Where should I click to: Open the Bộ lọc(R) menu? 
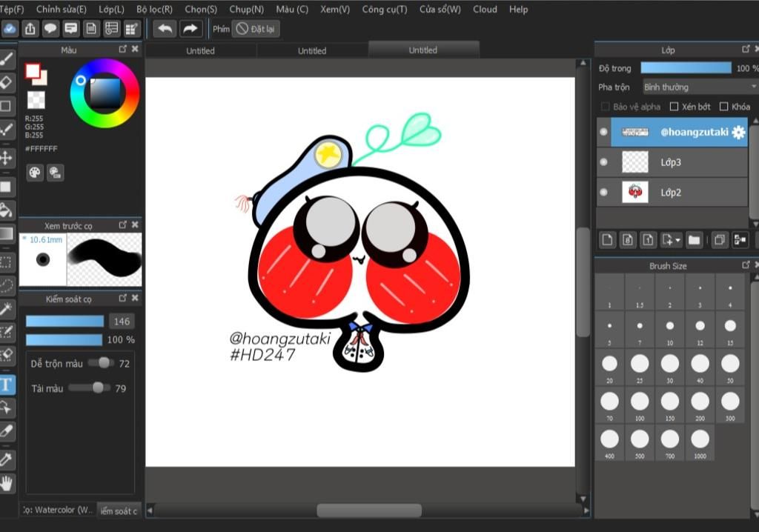tap(154, 9)
